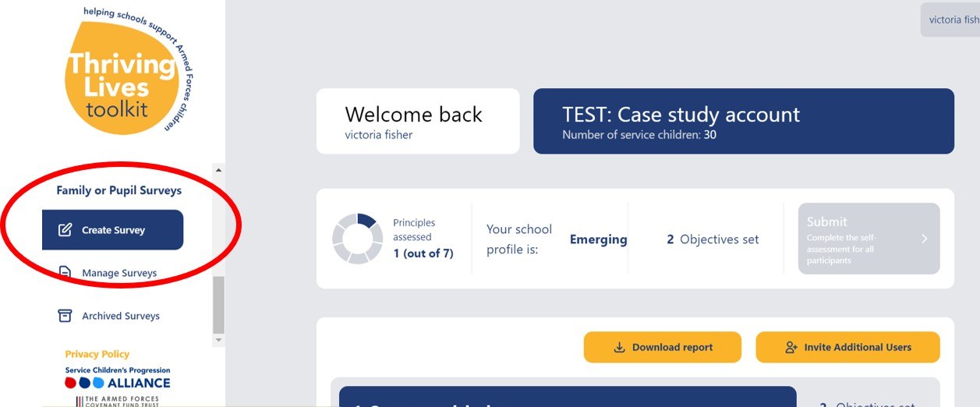The width and height of the screenshot is (980, 407).
Task: Click the download icon on Download report
Action: [x=620, y=348]
